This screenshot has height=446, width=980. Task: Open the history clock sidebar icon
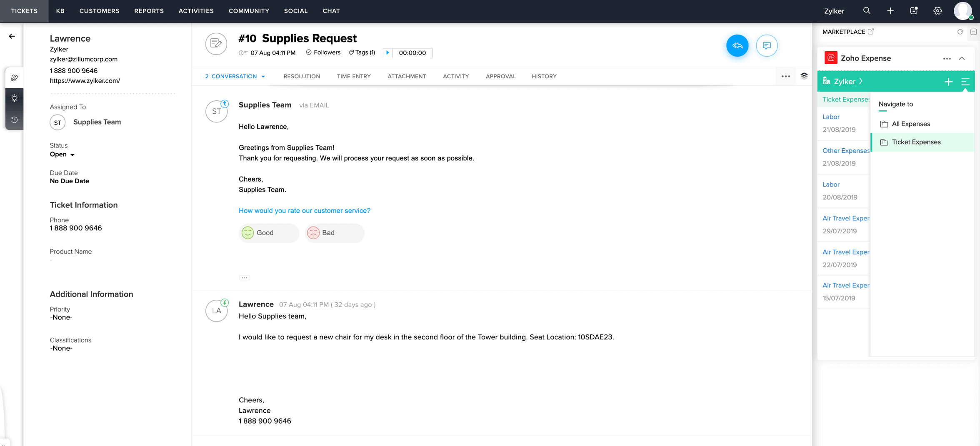pyautogui.click(x=15, y=120)
